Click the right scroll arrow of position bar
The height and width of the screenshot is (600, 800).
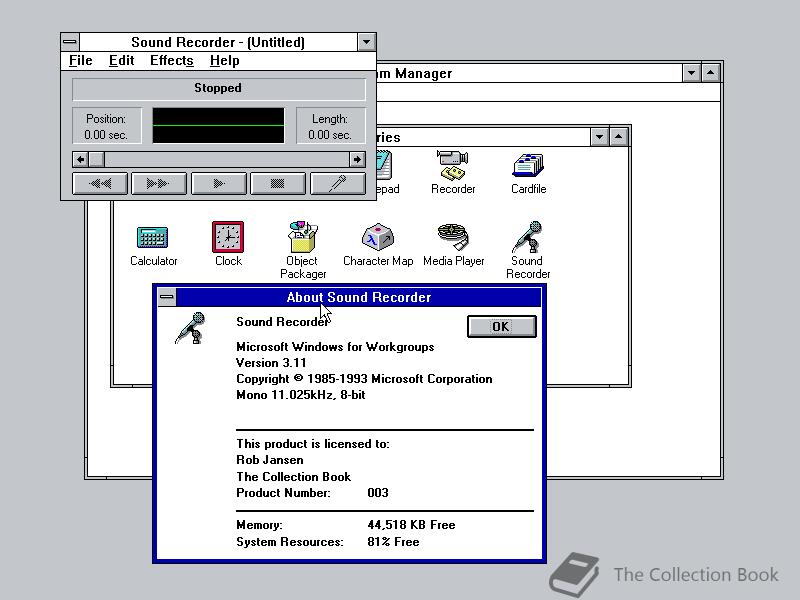[358, 160]
